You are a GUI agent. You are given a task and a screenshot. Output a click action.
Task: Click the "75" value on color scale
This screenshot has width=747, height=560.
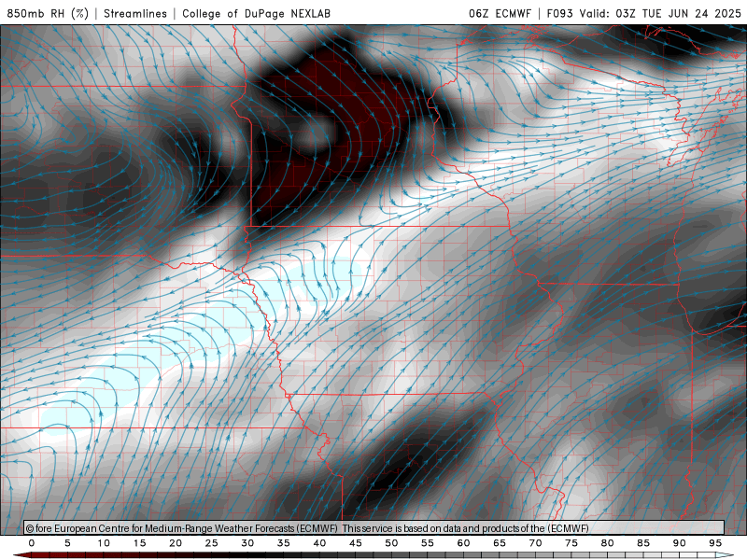coord(571,543)
